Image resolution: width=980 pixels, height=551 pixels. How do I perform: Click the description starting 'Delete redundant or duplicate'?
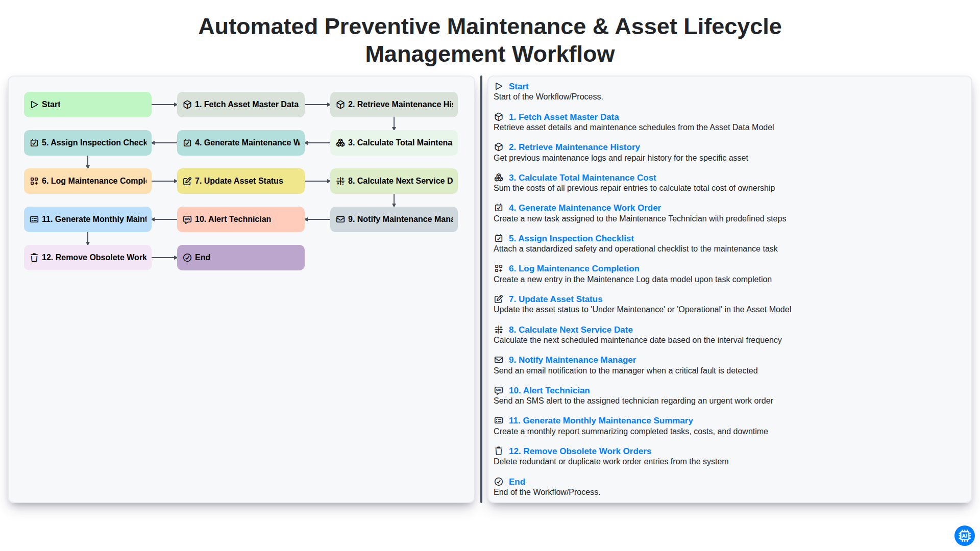click(611, 462)
